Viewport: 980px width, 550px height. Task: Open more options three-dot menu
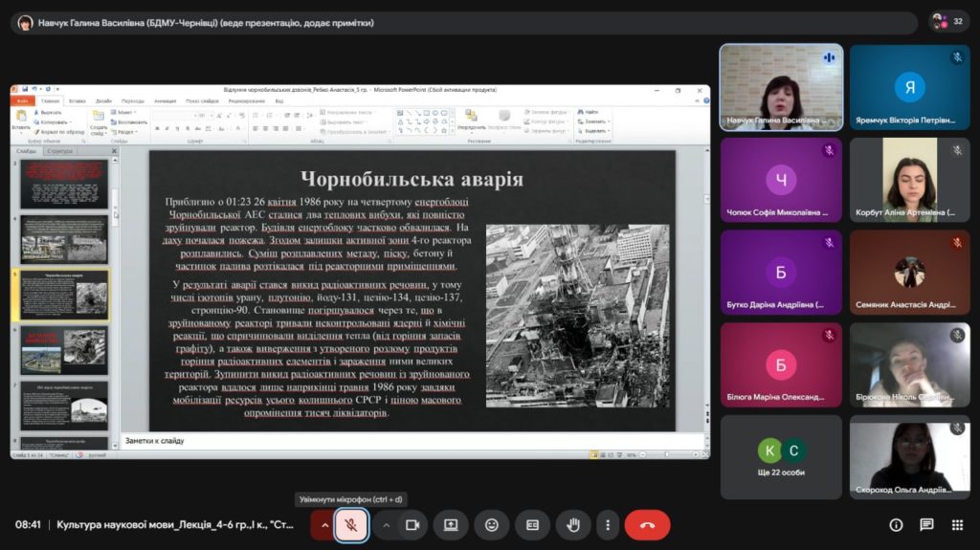point(608,525)
